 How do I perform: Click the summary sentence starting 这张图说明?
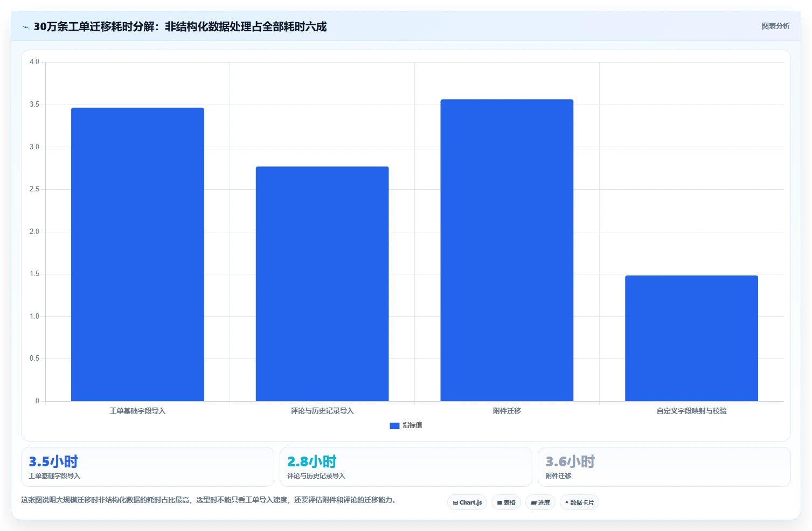[x=209, y=500]
